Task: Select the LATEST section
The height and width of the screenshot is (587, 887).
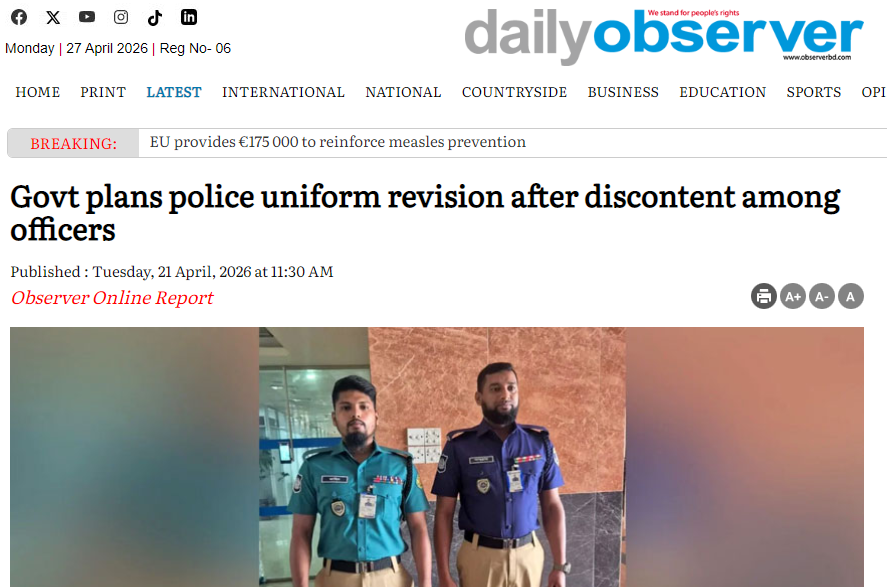Action: click(174, 92)
